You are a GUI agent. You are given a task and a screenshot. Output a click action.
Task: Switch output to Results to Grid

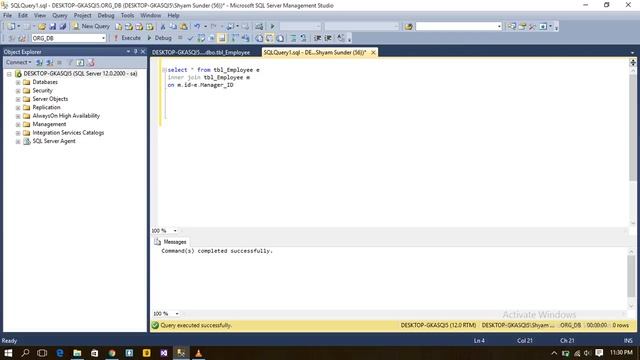point(269,38)
